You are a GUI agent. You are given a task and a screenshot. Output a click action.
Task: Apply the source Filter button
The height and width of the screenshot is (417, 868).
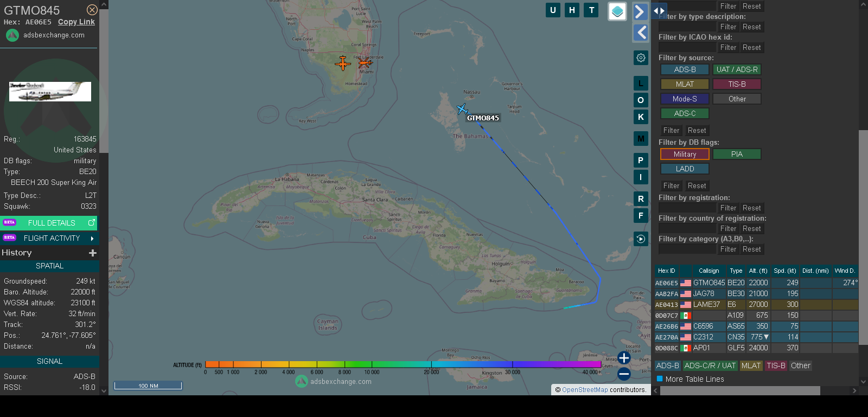[672, 130]
